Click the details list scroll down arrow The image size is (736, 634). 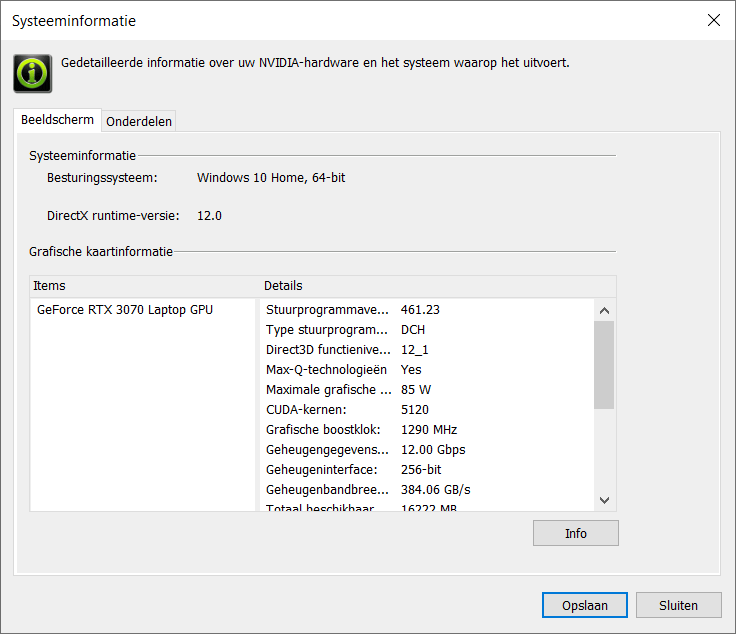604,500
